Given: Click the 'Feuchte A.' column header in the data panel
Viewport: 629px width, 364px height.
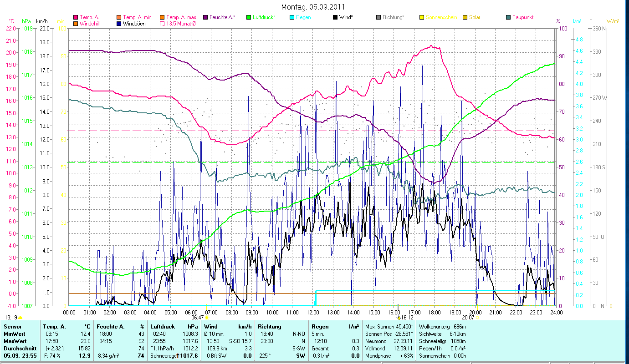Looking at the screenshot, I should tap(110, 327).
